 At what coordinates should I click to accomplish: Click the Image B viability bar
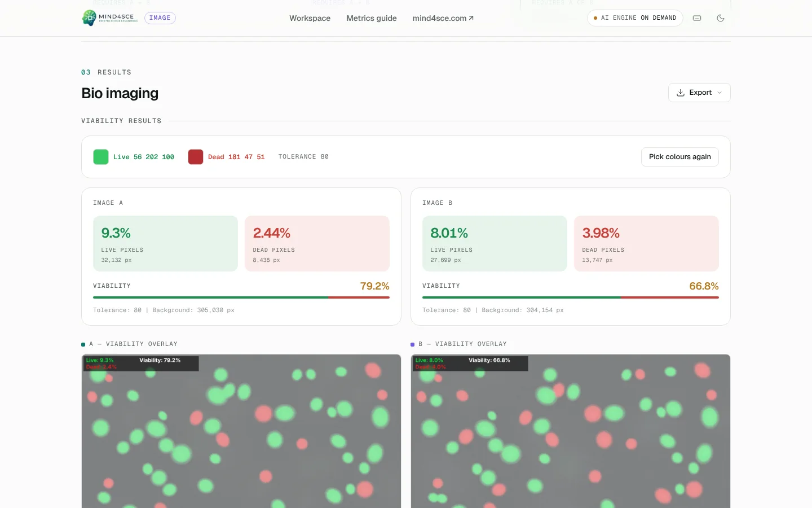[571, 297]
